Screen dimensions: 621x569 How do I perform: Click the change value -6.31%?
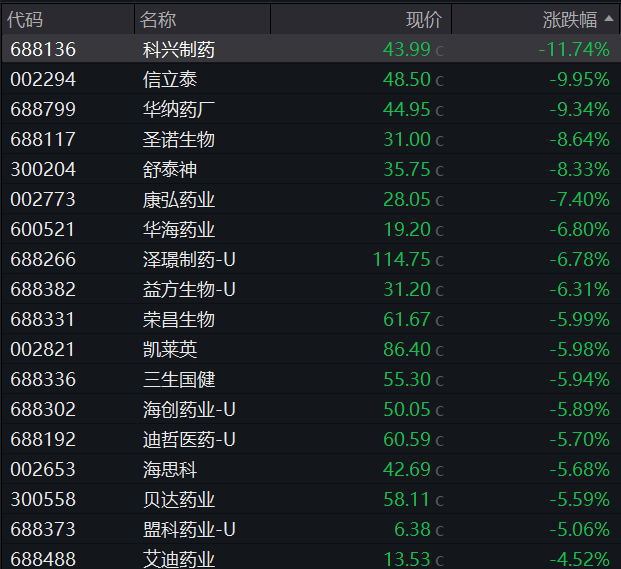click(x=579, y=289)
